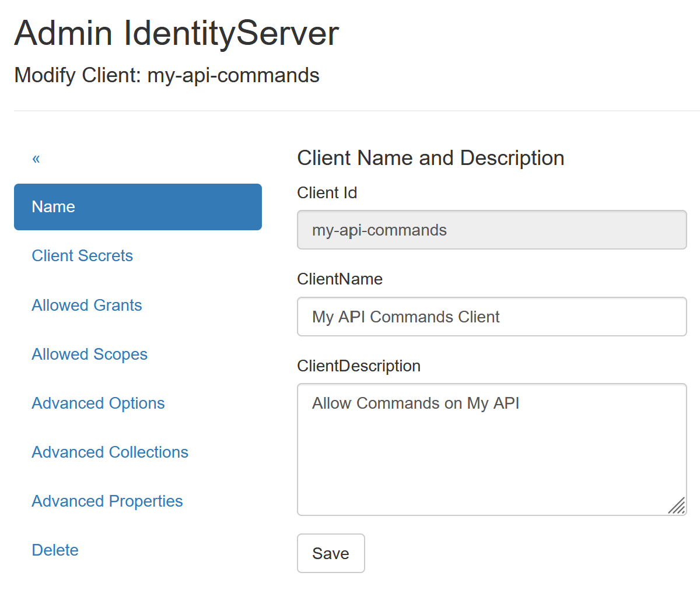Click the Delete link in sidebar

55,550
